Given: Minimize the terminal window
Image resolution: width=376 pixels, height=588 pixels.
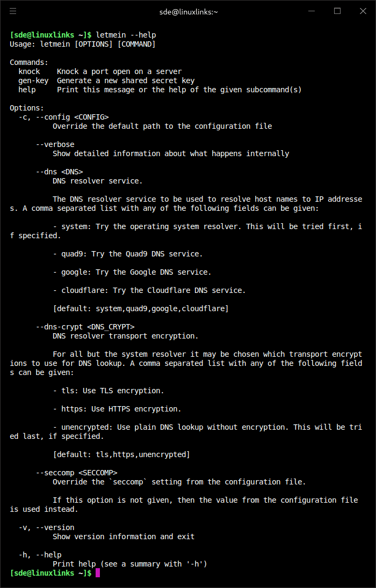Looking at the screenshot, I should coord(311,11).
